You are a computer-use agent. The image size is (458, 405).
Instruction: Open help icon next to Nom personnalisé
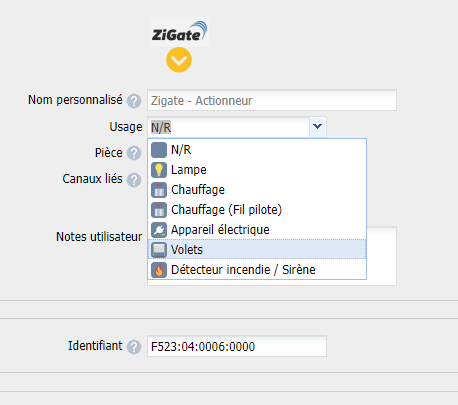pos(134,101)
